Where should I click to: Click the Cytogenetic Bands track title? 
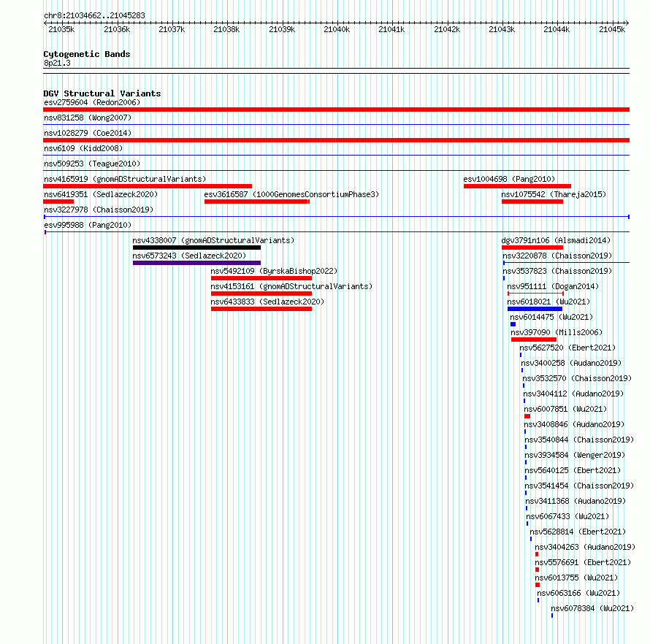pos(87,54)
